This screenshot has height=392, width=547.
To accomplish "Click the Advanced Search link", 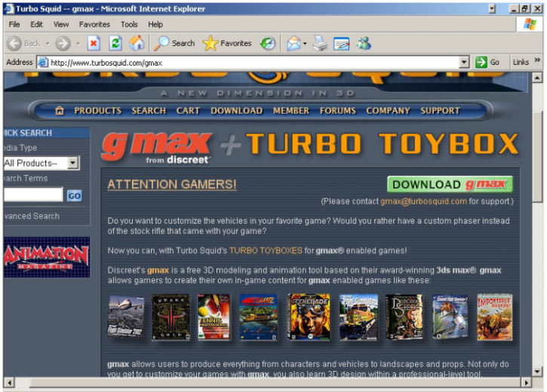I will coord(32,216).
